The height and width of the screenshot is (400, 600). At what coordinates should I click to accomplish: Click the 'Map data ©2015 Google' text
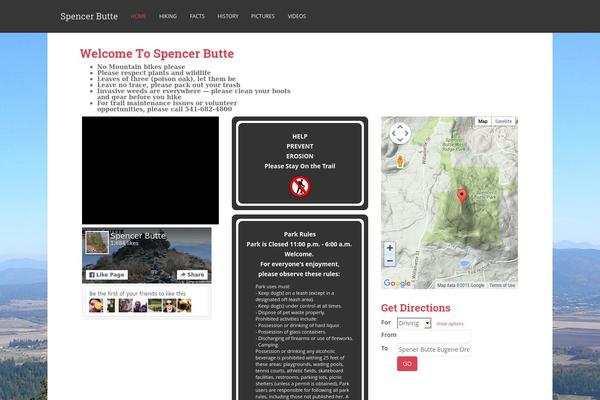coord(460,285)
